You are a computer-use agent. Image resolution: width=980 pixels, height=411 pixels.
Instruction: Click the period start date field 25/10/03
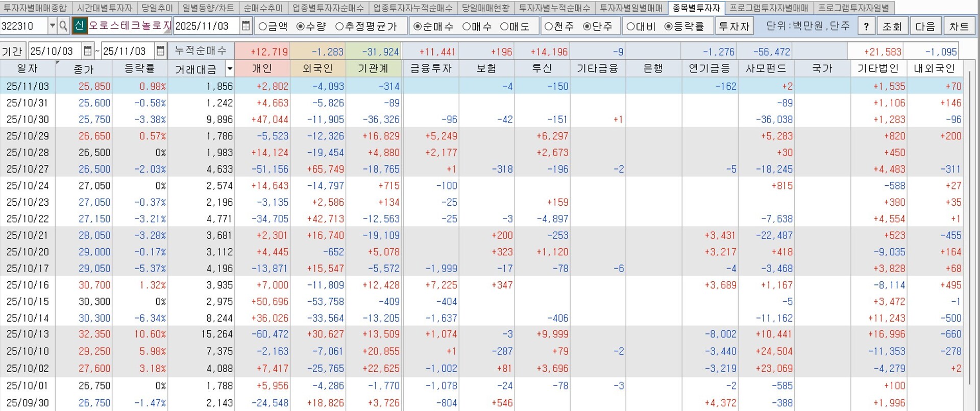pyautogui.click(x=55, y=51)
